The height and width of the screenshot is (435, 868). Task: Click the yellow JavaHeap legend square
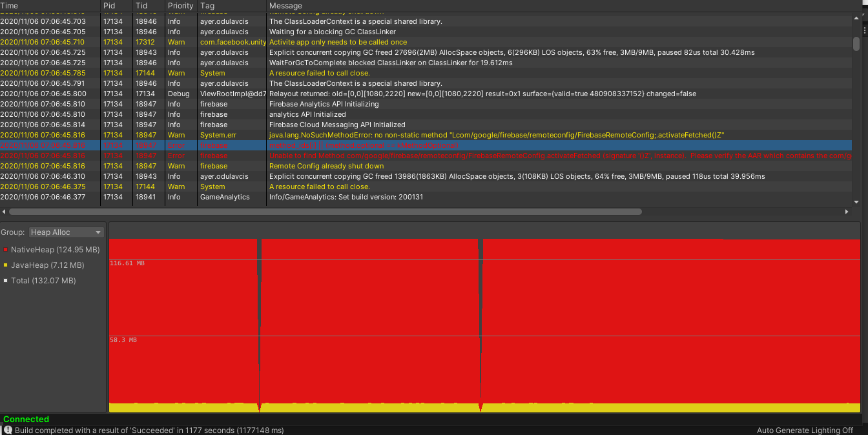pyautogui.click(x=6, y=265)
